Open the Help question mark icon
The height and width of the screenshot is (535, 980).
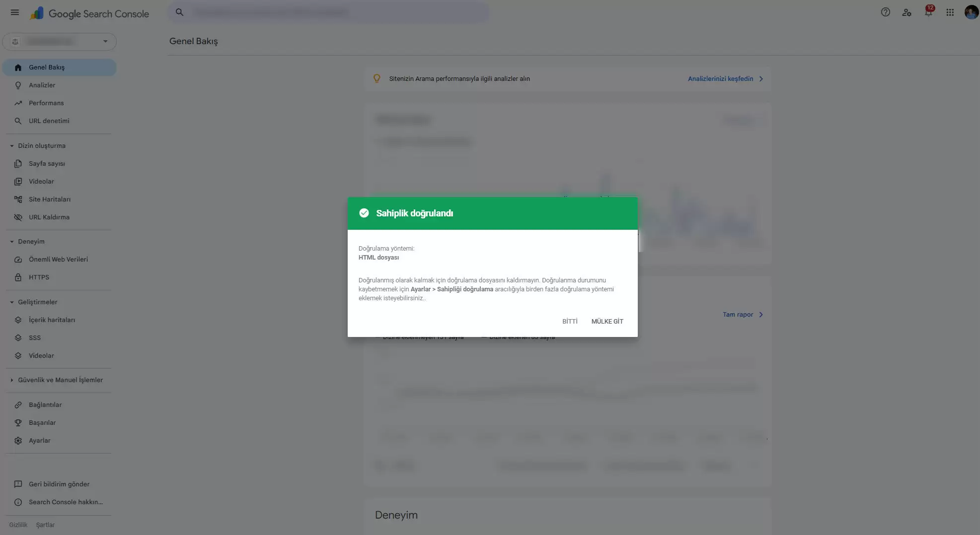click(x=885, y=12)
